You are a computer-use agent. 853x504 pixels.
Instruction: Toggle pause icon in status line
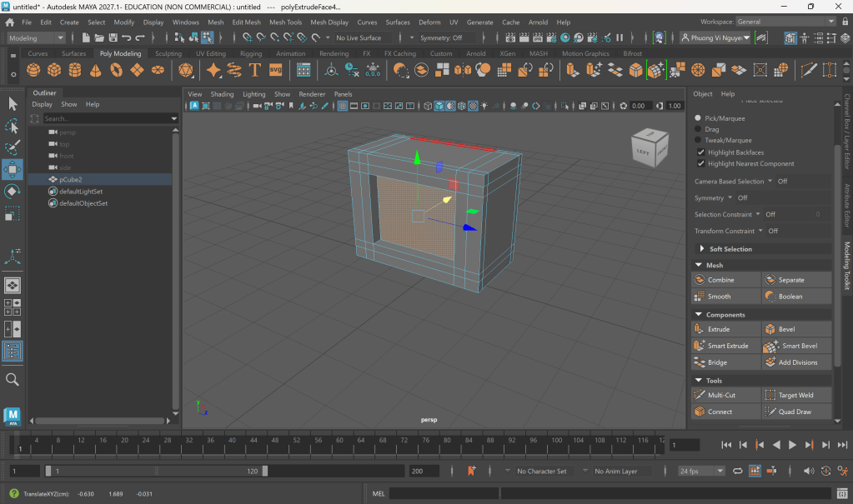pos(620,37)
